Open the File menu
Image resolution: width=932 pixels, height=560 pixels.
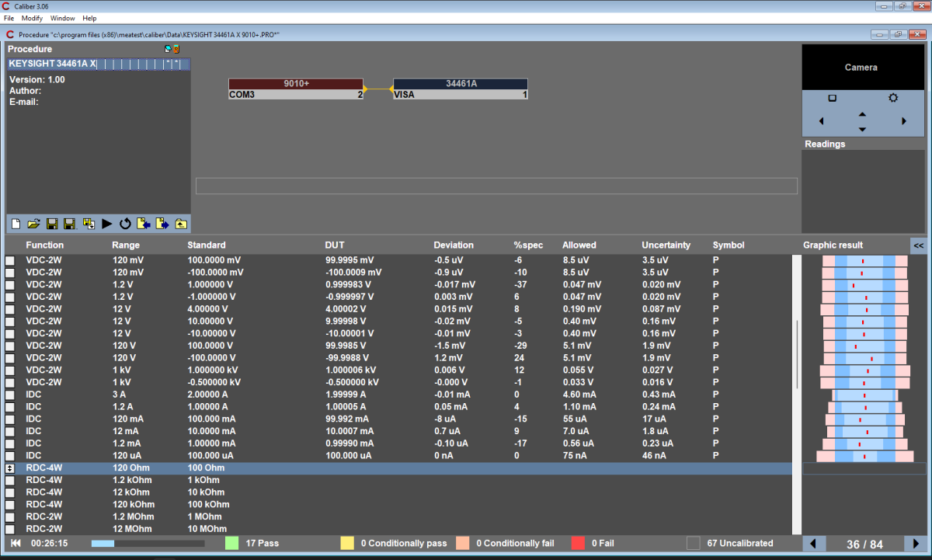9,18
